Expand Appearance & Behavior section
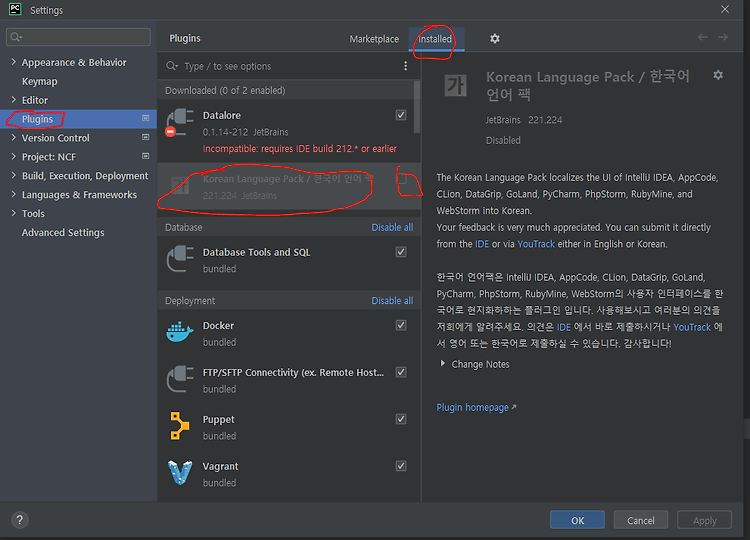750x540 pixels. [13, 62]
